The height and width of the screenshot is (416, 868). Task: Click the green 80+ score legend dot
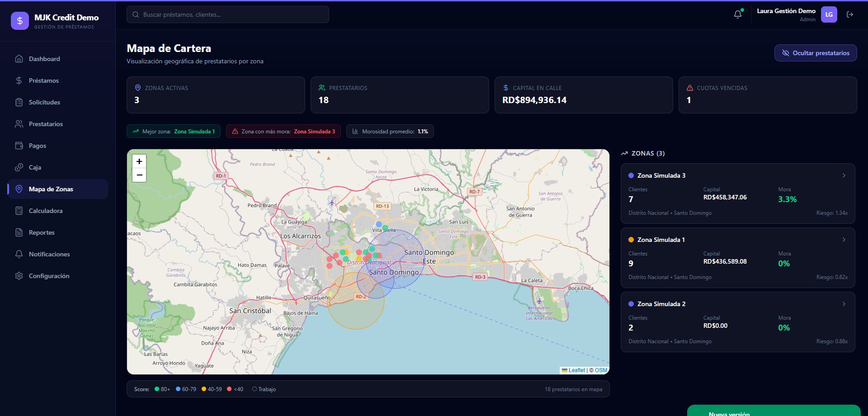click(x=157, y=389)
